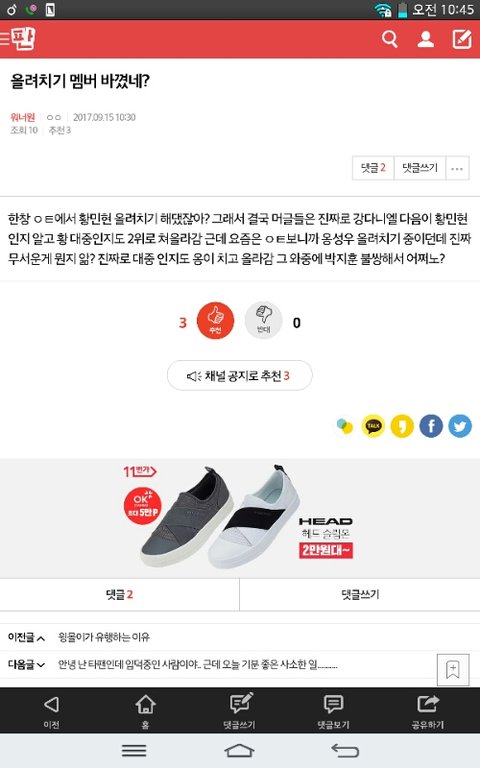The width and height of the screenshot is (480, 768).
Task: Open the hamburger menu beside Pann logo
Action: 5,38
